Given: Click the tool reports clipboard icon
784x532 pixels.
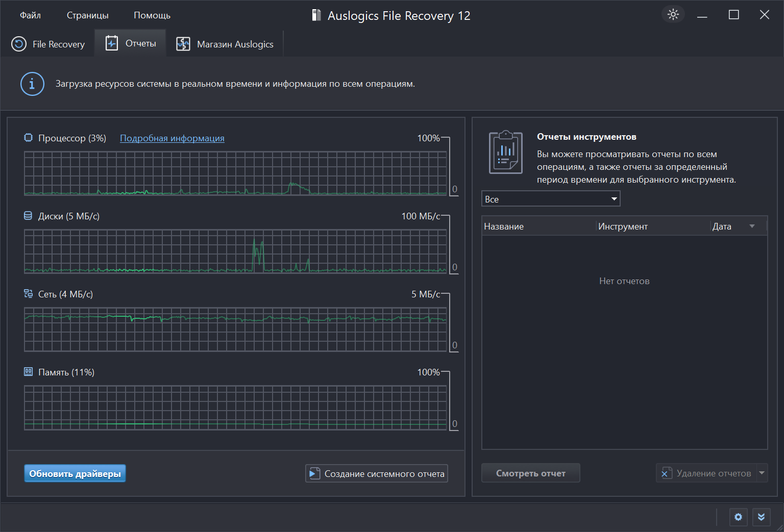Looking at the screenshot, I should (505, 152).
